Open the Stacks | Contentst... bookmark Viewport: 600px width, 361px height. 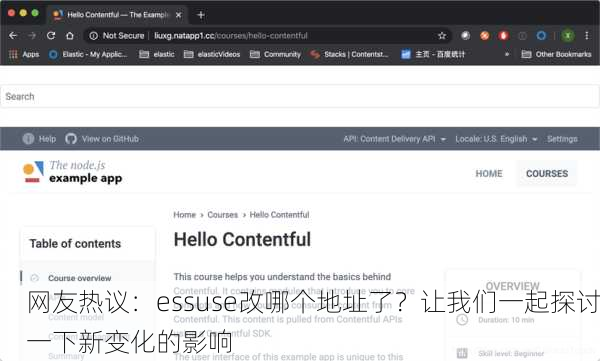click(x=349, y=54)
